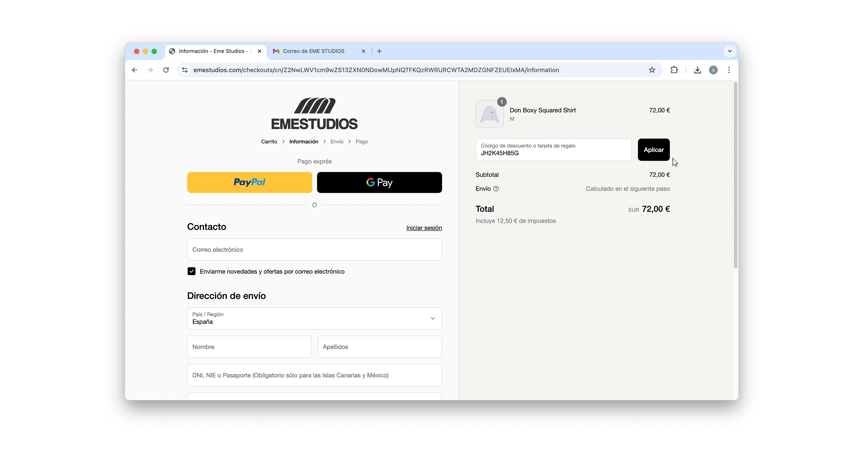Image resolution: width=868 pixels, height=449 pixels.
Task: Bookmark this page with the star icon
Action: pos(652,70)
